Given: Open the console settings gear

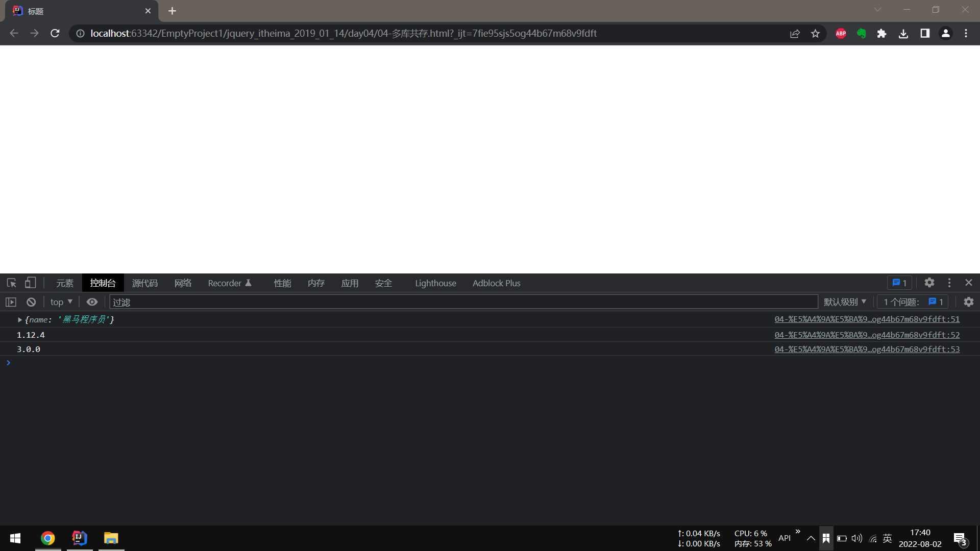Looking at the screenshot, I should pyautogui.click(x=969, y=302).
